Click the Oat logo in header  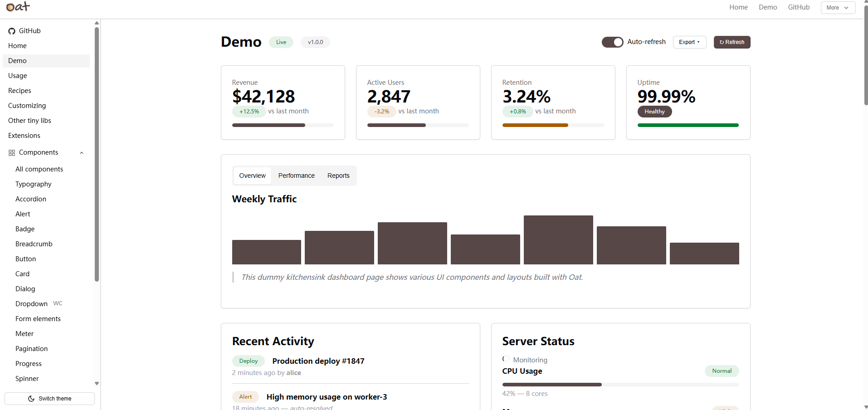pos(18,7)
